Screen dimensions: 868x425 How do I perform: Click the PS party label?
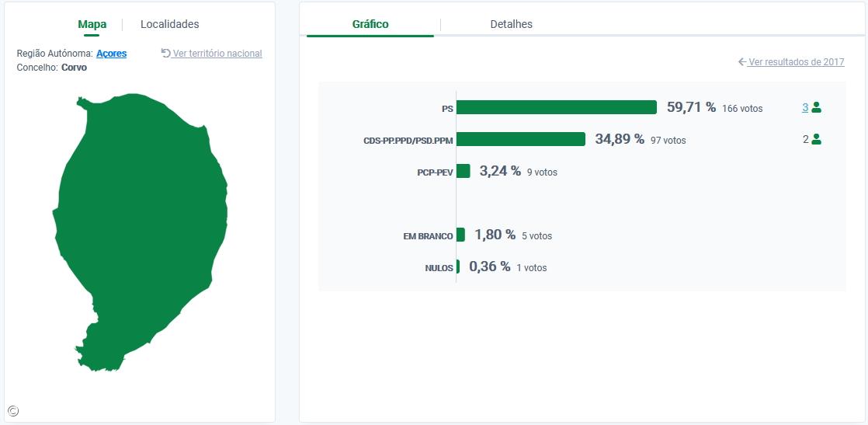tap(447, 109)
